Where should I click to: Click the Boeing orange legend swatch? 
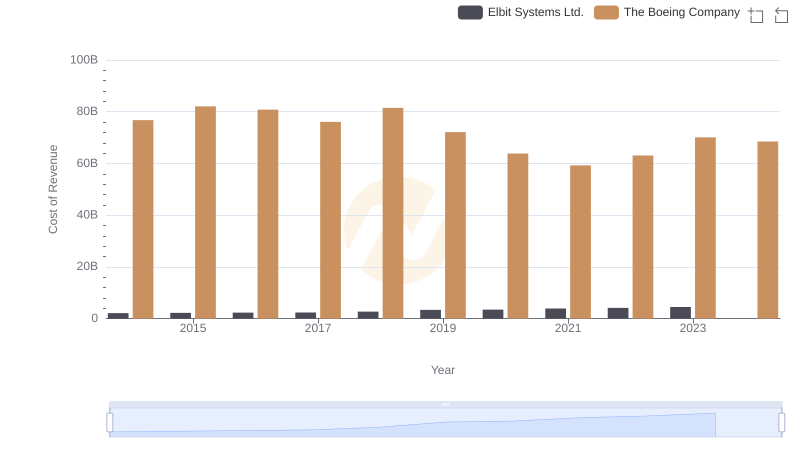pos(607,12)
